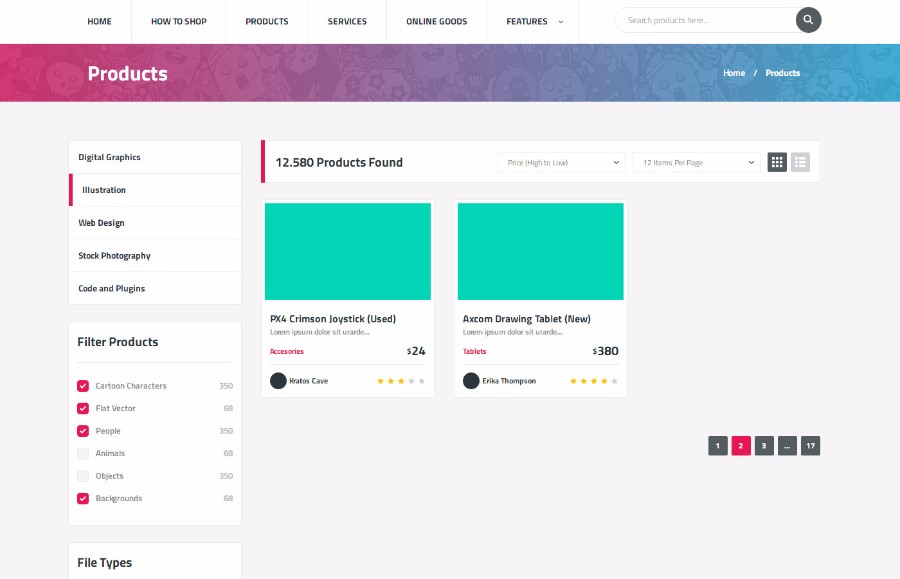Enable the Objects filter
This screenshot has height=579, width=900.
tap(83, 476)
